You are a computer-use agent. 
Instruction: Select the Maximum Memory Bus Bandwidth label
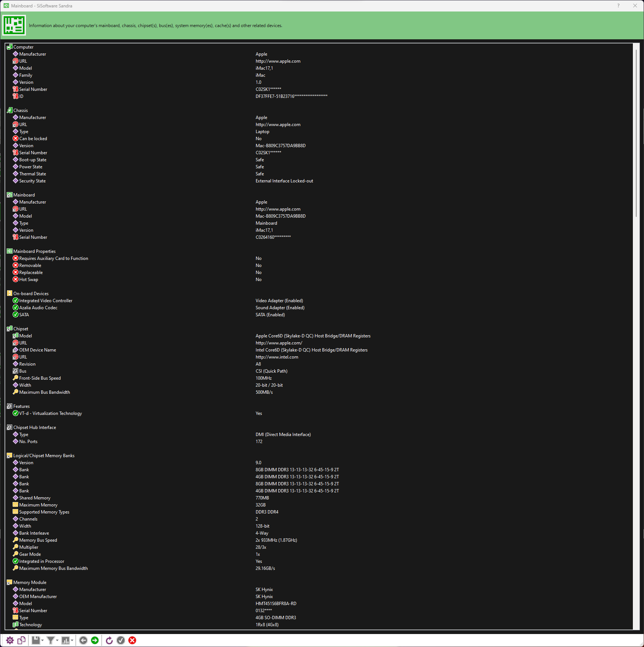pos(53,568)
